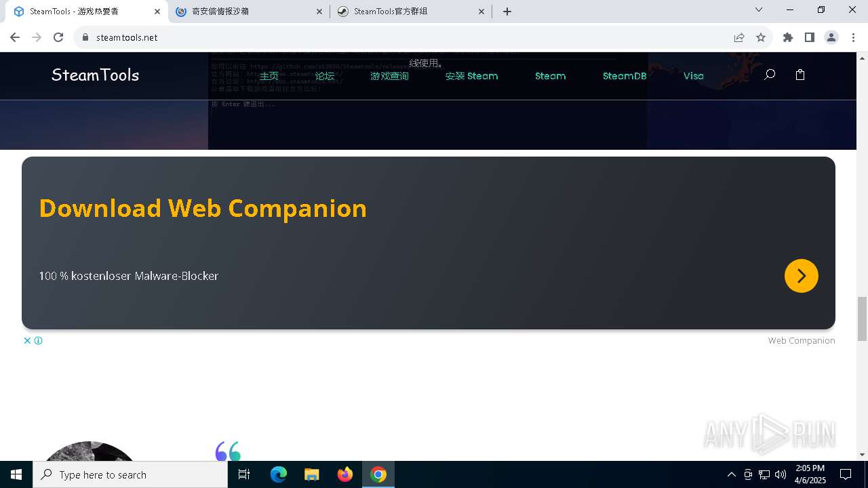Click the 安装 Steam nav link
The width and height of the screenshot is (868, 488).
(471, 76)
